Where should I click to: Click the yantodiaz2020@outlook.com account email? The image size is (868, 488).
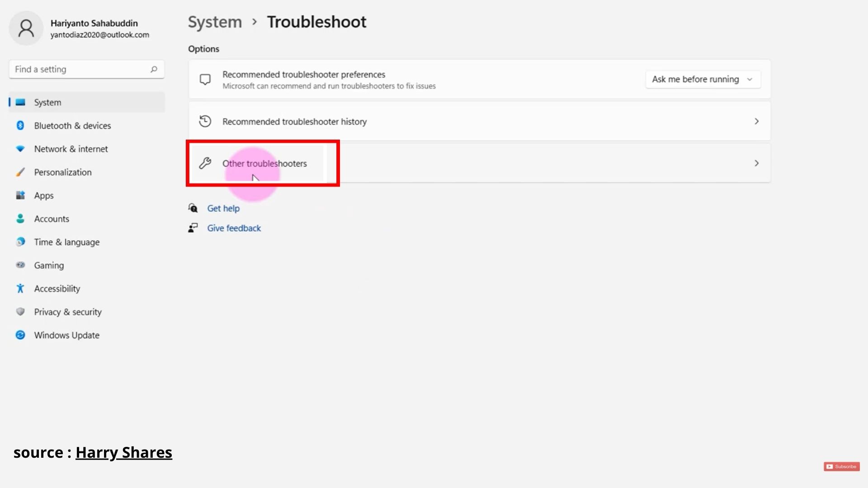coord(100,35)
